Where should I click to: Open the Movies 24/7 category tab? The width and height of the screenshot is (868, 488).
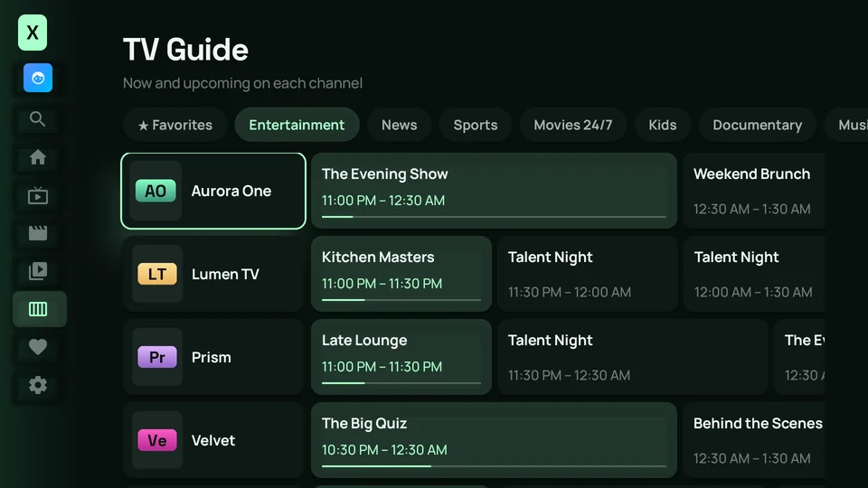[x=573, y=125]
